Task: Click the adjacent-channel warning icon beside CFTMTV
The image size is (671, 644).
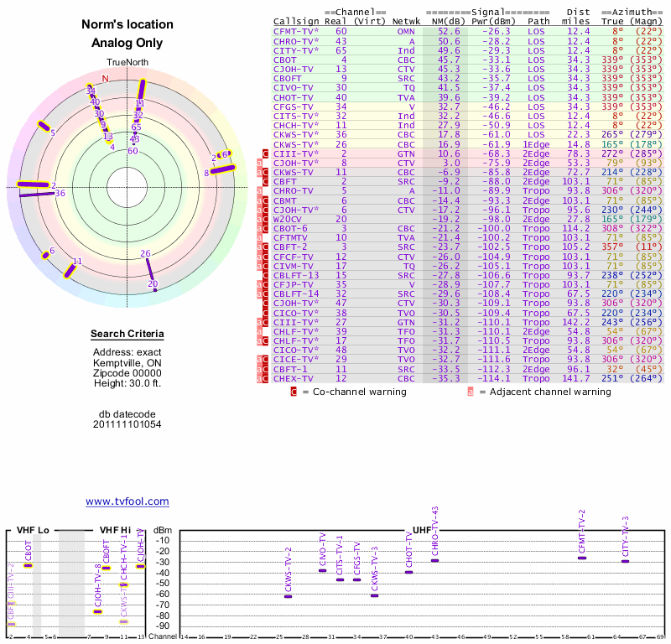Action: [260, 237]
